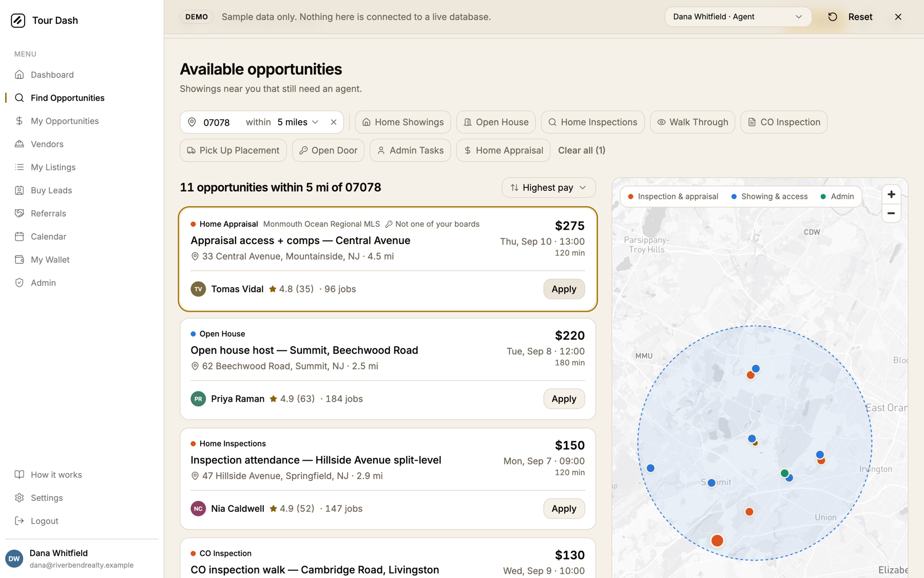Image resolution: width=924 pixels, height=578 pixels.
Task: Dismiss the demo banner with X
Action: point(898,17)
